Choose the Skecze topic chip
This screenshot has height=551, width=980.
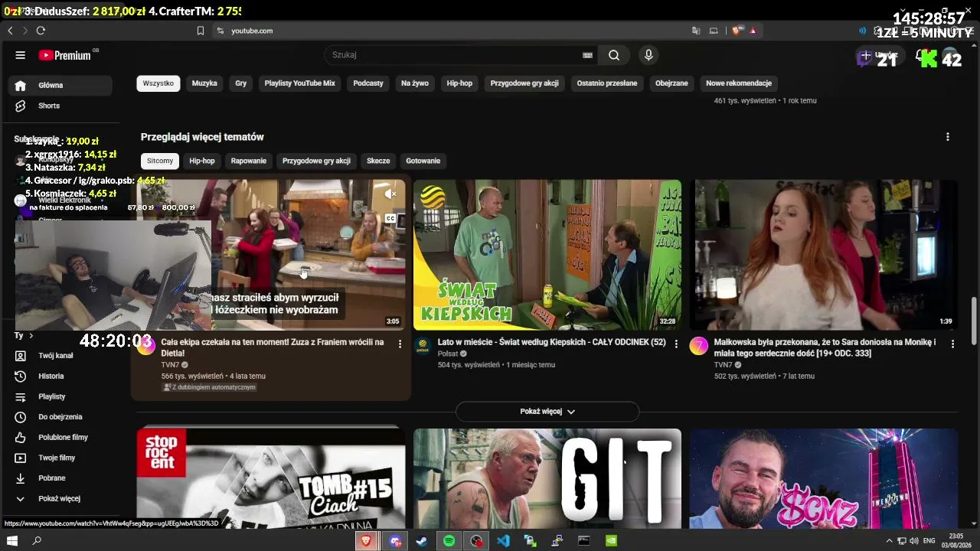378,161
